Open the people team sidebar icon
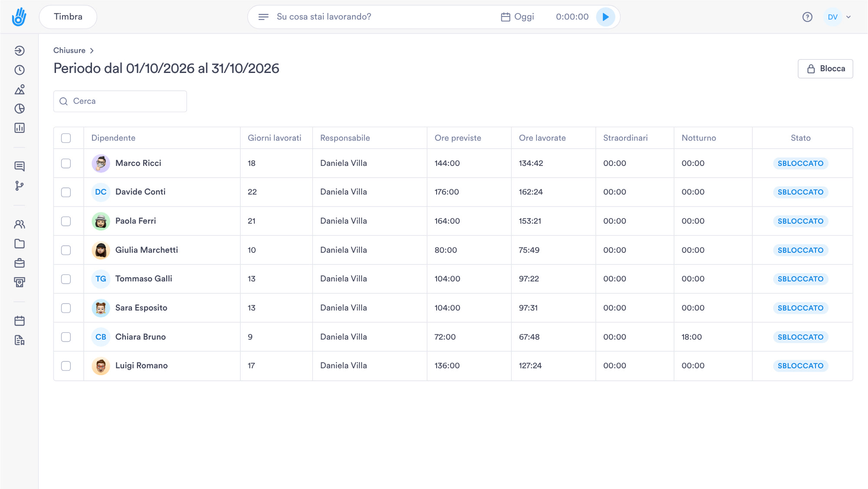Screen dimensions: 868x489 (x=20, y=225)
